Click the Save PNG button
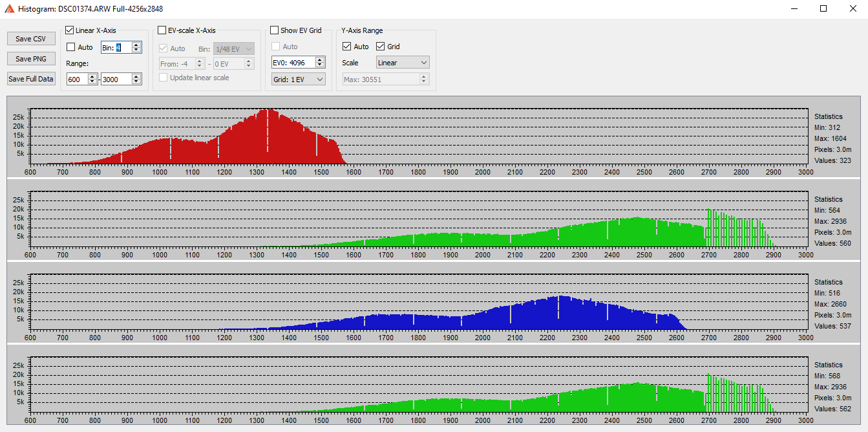This screenshot has height=432, width=868. pos(31,59)
